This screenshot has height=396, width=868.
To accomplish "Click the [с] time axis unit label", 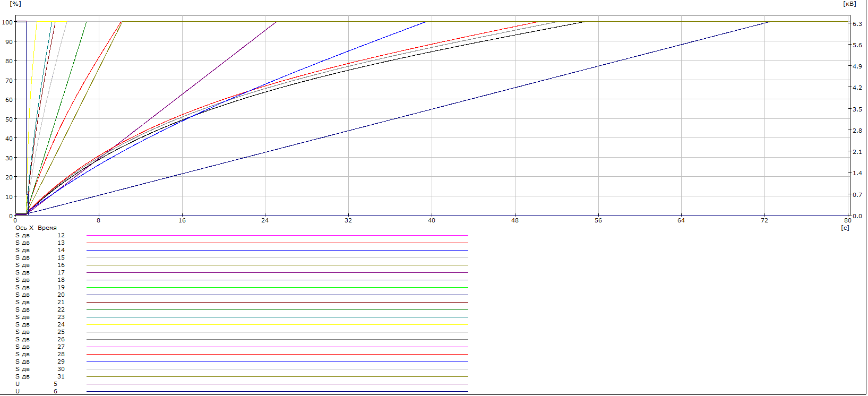I will point(845,228).
